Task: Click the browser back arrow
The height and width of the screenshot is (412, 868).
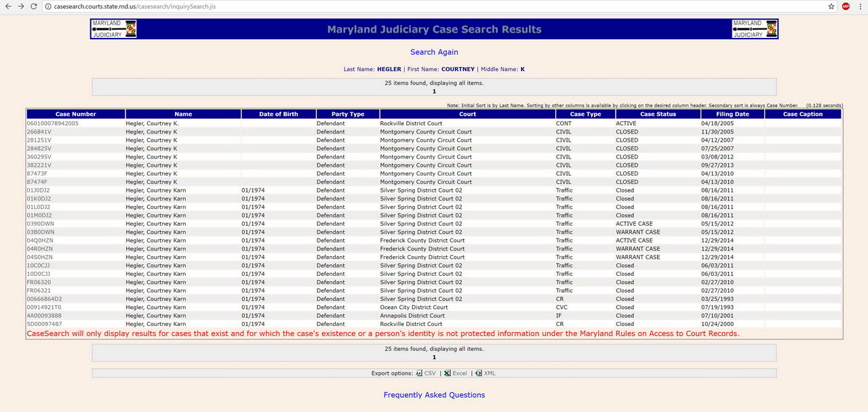Action: coord(7,6)
